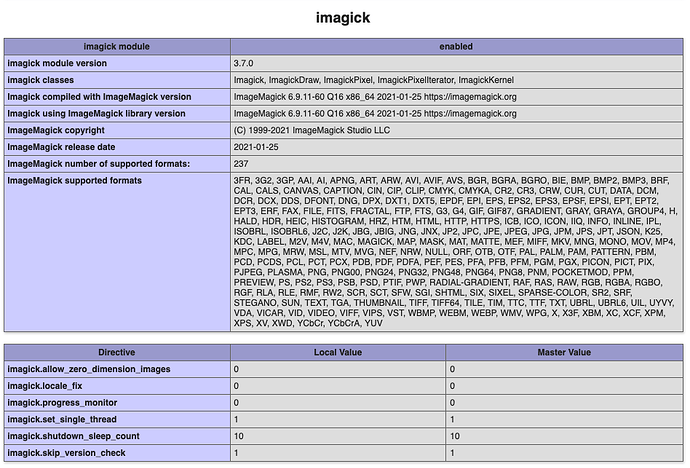Click the imagick classes list value
Screen dimensions: 690x468
point(362,80)
